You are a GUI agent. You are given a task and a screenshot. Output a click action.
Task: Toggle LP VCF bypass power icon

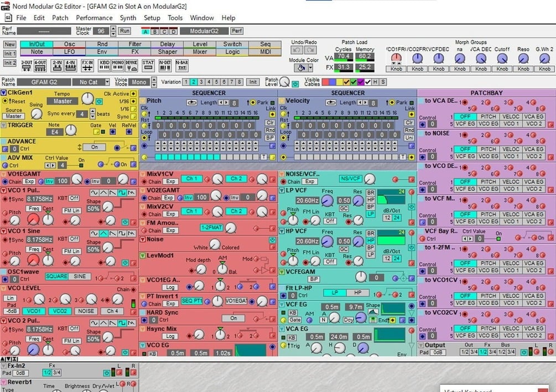[411, 207]
